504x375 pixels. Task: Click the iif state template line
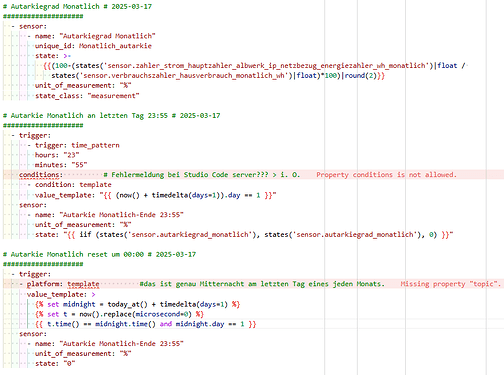pyautogui.click(x=244, y=235)
